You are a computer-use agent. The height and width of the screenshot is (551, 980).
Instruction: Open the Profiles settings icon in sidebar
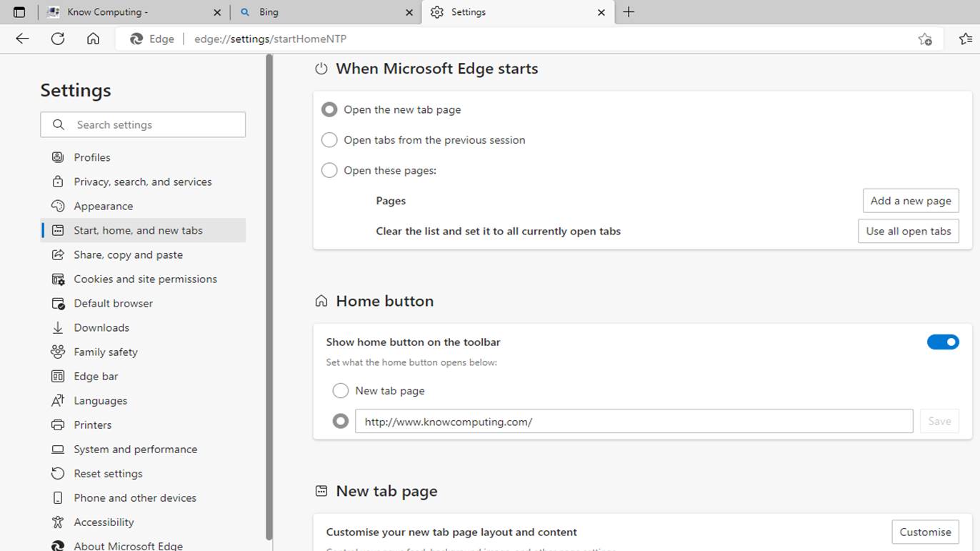[57, 157]
